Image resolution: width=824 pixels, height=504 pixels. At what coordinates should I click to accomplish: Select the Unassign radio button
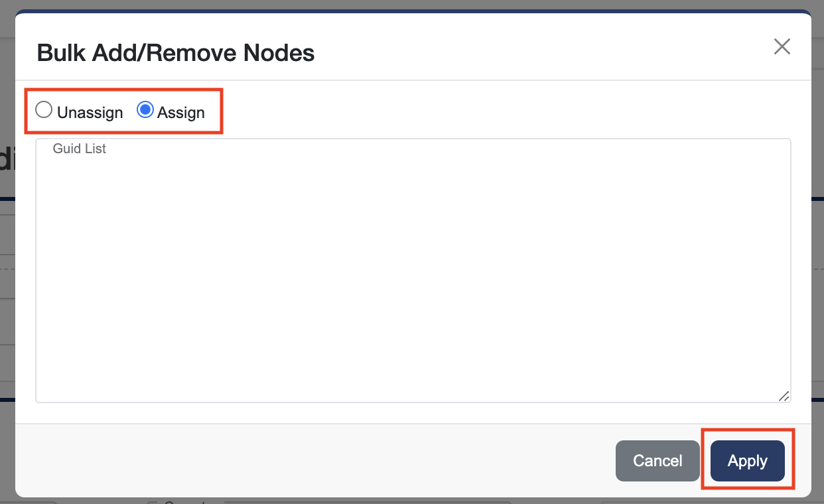(x=44, y=110)
